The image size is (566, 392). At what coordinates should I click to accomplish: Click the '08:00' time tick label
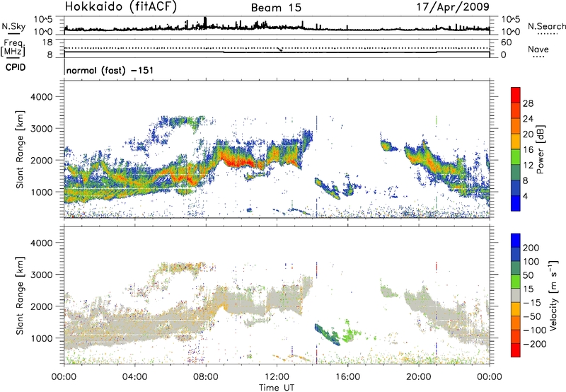coord(206,377)
